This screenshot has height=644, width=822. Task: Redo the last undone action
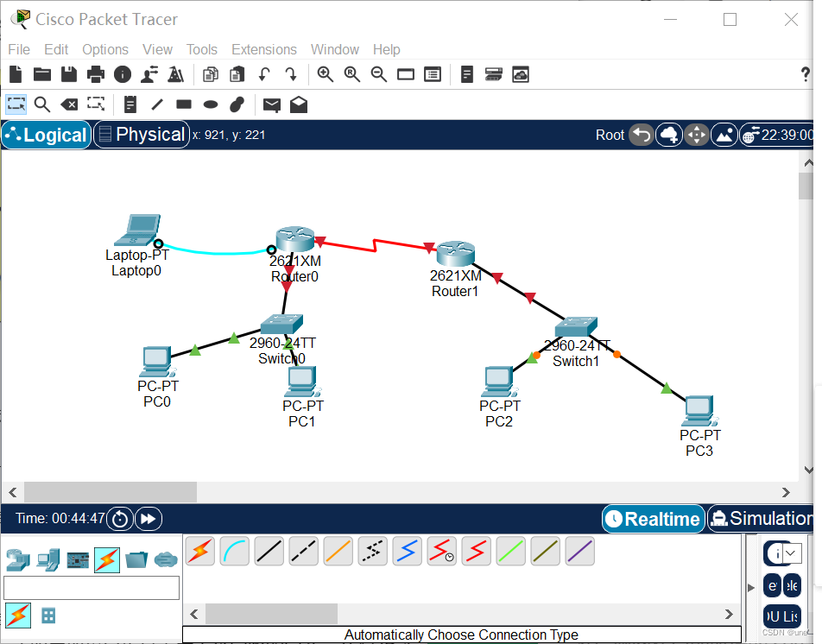pyautogui.click(x=291, y=74)
